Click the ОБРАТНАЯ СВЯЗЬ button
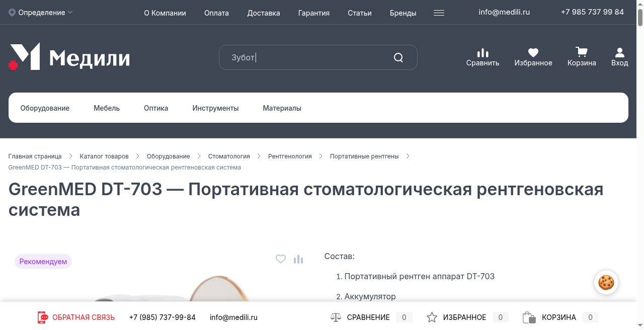The width and height of the screenshot is (644, 330). [84, 317]
